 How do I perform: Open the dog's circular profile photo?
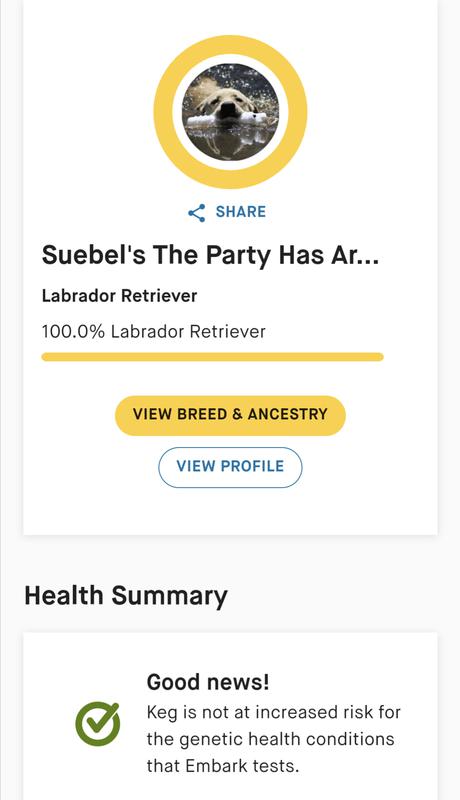click(231, 112)
